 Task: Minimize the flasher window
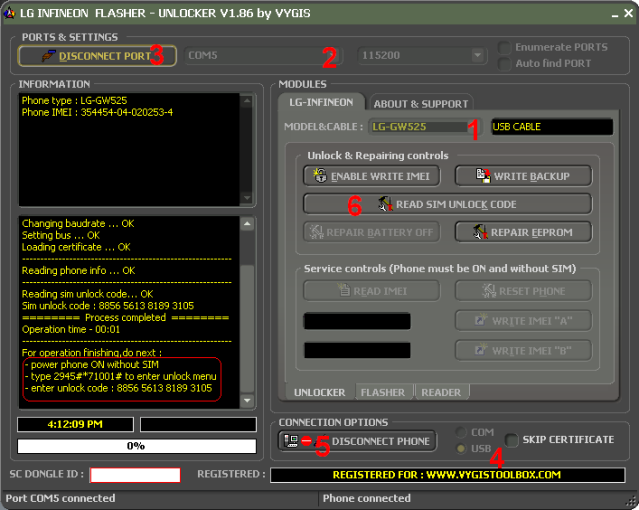point(615,13)
